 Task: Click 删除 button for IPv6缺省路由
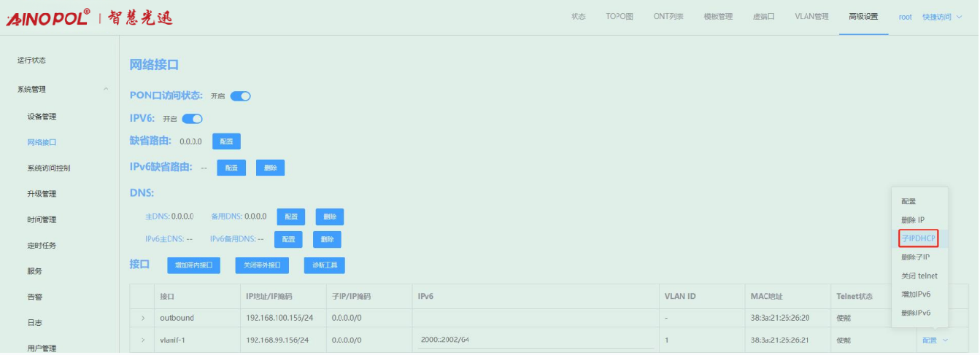(x=270, y=168)
